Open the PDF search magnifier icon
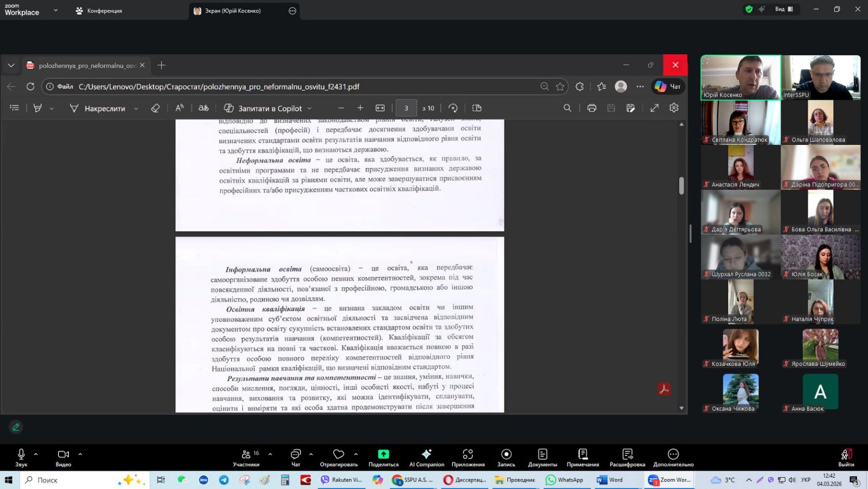 [x=567, y=108]
